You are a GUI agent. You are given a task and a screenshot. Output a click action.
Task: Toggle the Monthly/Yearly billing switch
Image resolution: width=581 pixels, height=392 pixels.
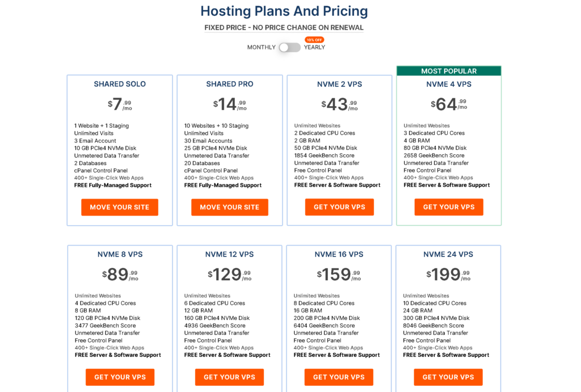(289, 48)
